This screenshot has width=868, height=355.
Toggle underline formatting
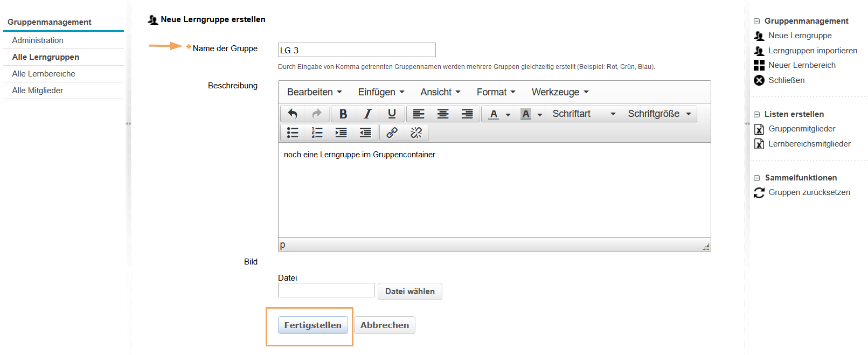click(x=392, y=114)
